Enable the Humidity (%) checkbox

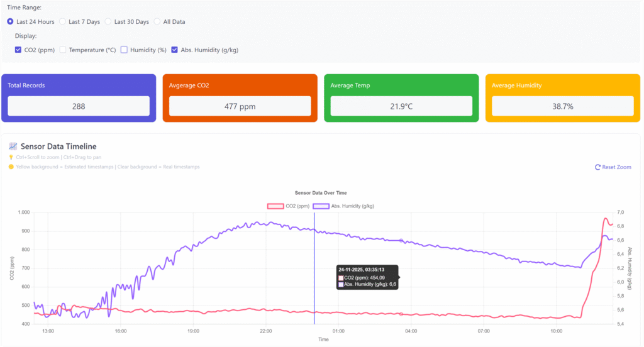pyautogui.click(x=124, y=50)
